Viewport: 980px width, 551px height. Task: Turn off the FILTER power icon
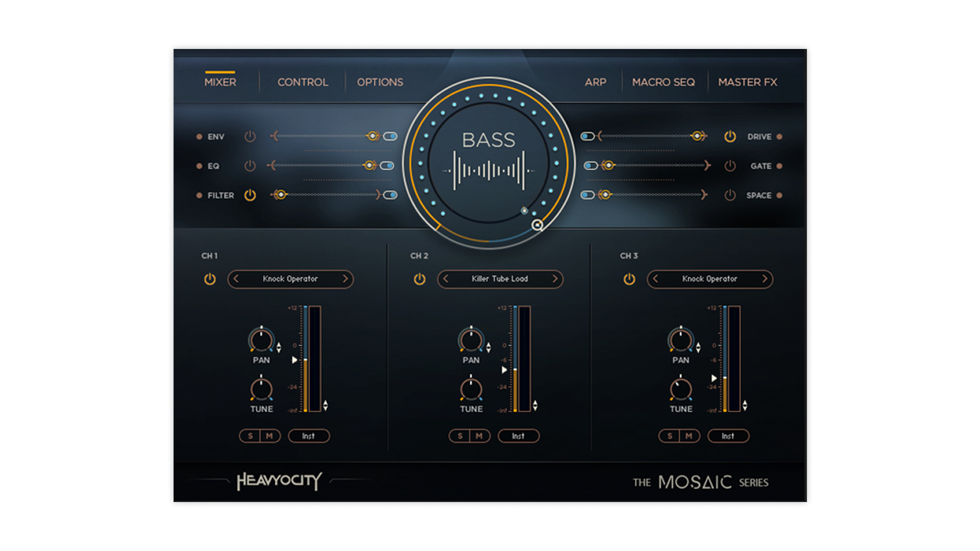point(250,195)
